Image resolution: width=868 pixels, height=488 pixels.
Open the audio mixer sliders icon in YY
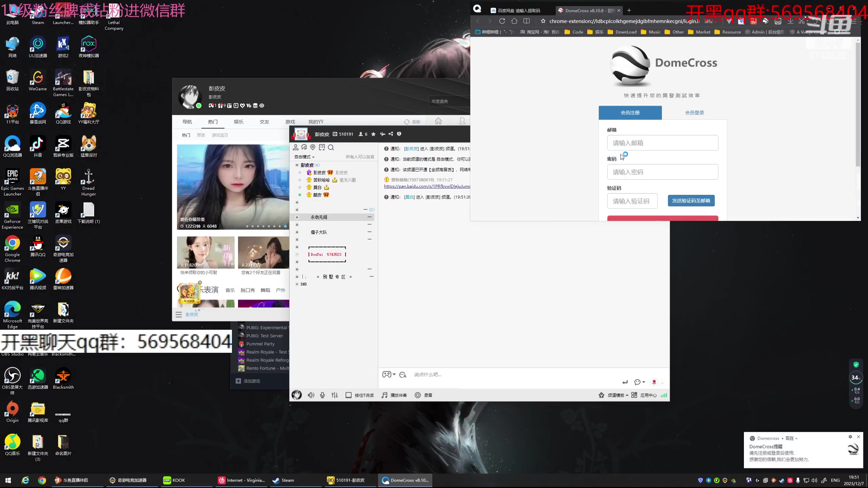tap(335, 395)
